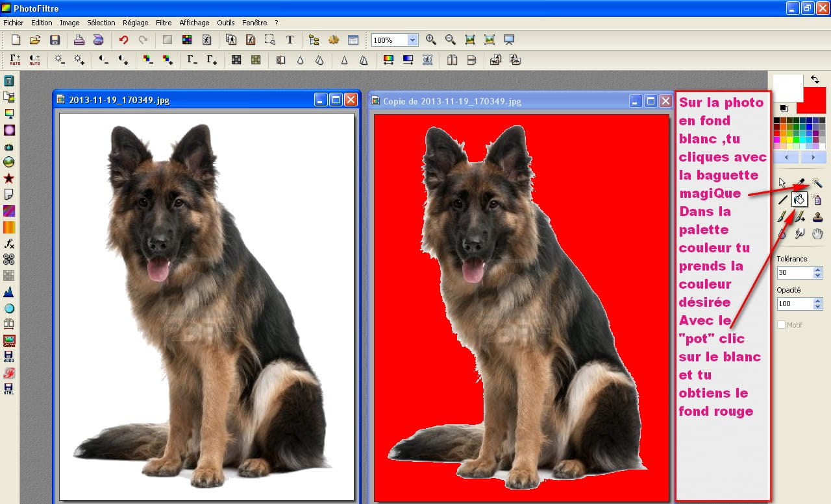Save the image with the floppy disk icon
This screenshot has height=504, width=831.
tap(55, 40)
